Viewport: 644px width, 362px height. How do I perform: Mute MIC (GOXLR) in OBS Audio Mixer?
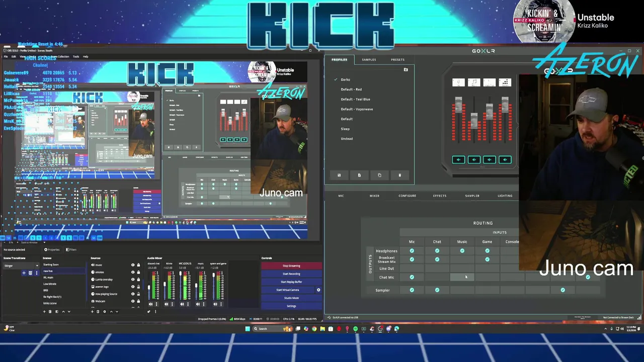click(182, 304)
